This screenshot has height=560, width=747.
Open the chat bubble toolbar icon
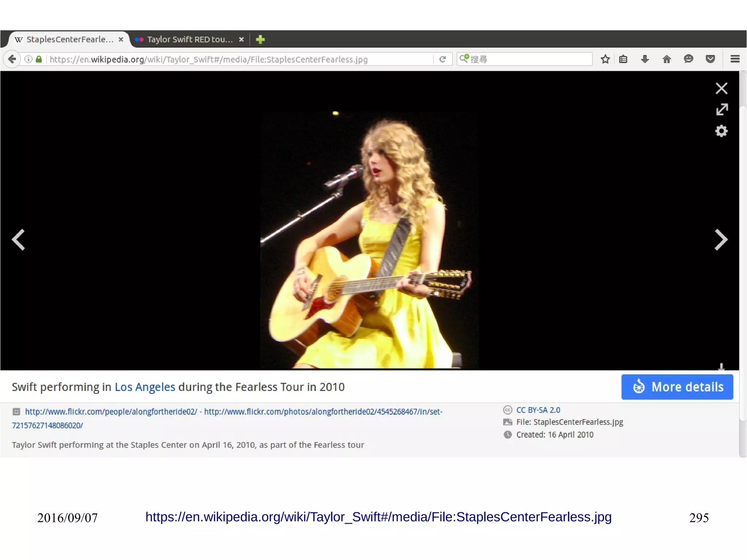[688, 59]
